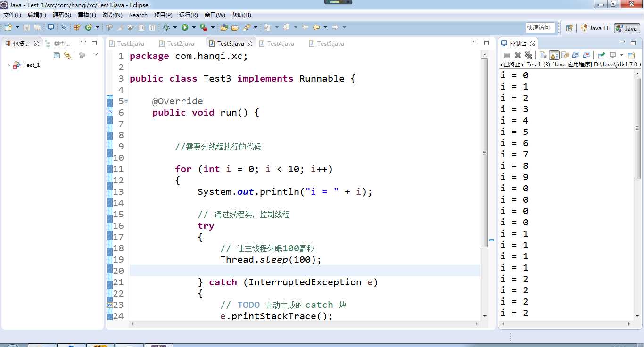Screen dimensions: 644x347
Task: Open the Search toolbar dropdown arrow
Action: pyautogui.click(x=256, y=28)
